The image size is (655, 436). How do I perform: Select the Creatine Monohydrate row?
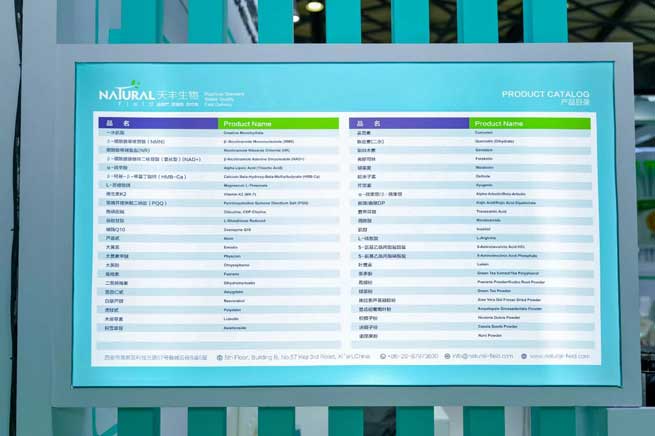[219, 133]
